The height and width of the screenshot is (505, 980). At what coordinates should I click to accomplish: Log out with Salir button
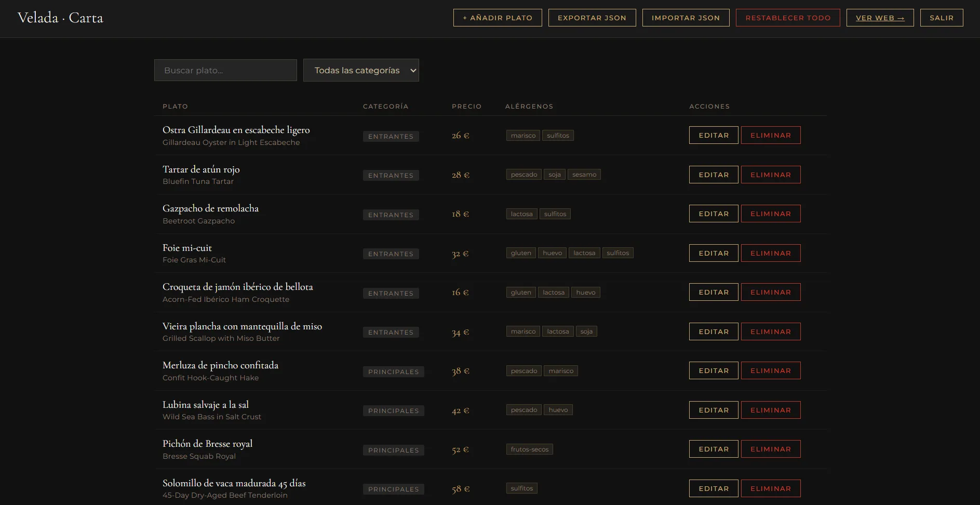[942, 18]
